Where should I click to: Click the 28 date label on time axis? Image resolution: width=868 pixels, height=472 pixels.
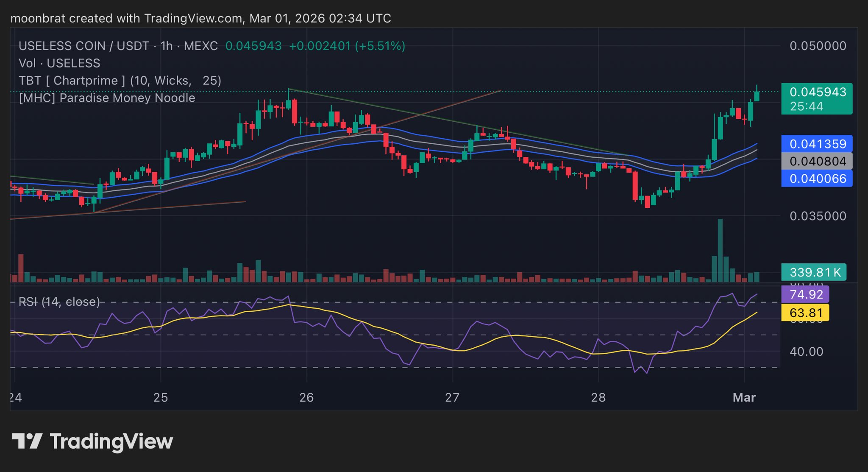(598, 397)
